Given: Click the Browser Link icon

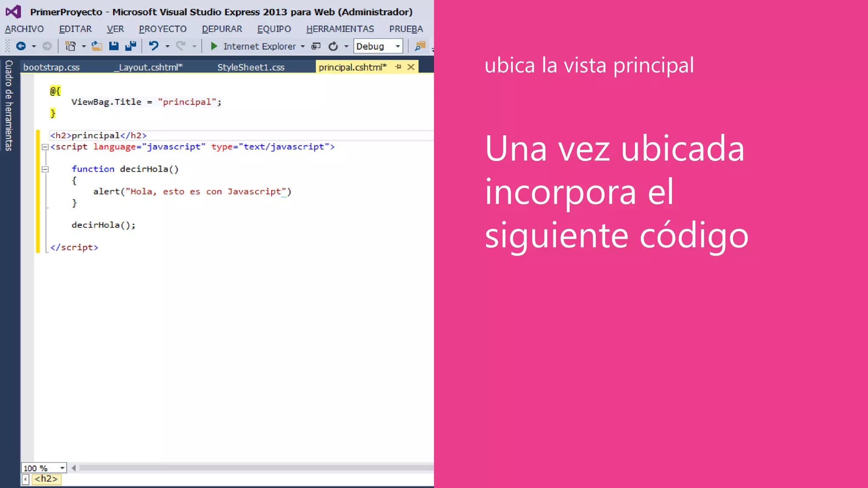Looking at the screenshot, I should [x=316, y=46].
